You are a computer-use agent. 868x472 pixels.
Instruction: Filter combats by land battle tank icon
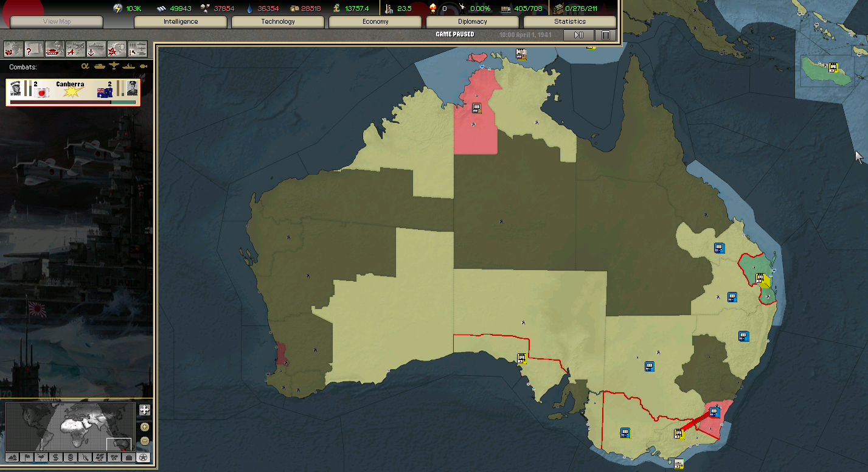(x=100, y=66)
